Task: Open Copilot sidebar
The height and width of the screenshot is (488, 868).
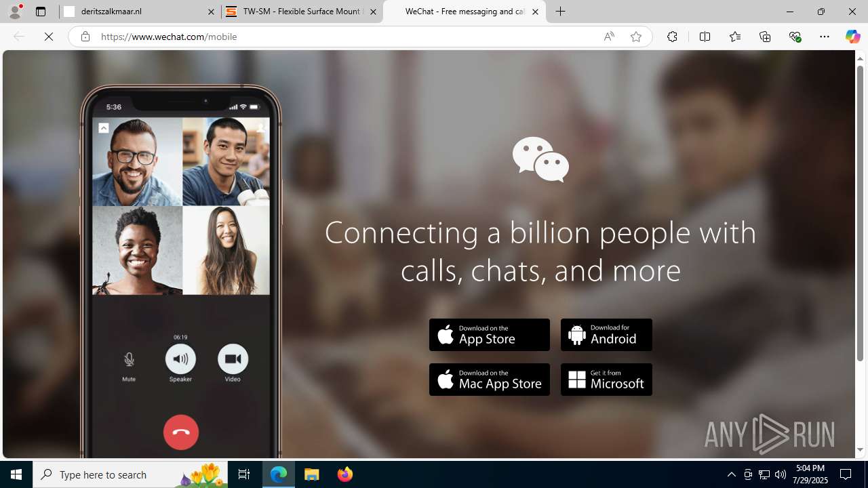Action: 852,37
